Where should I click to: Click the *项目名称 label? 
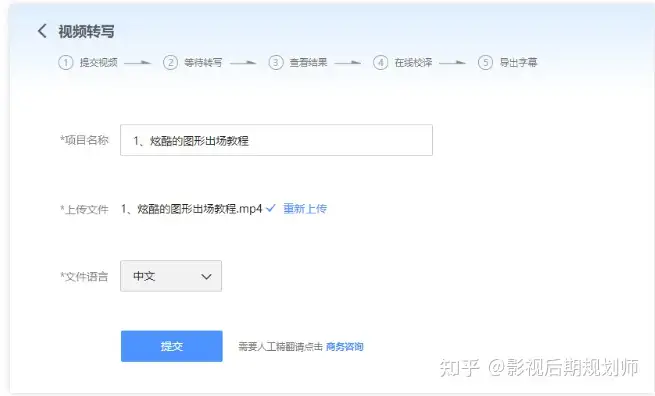point(84,140)
